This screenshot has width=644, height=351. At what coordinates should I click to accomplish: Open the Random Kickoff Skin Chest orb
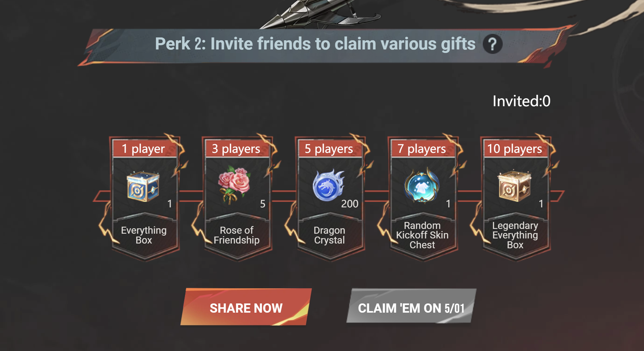(x=422, y=185)
